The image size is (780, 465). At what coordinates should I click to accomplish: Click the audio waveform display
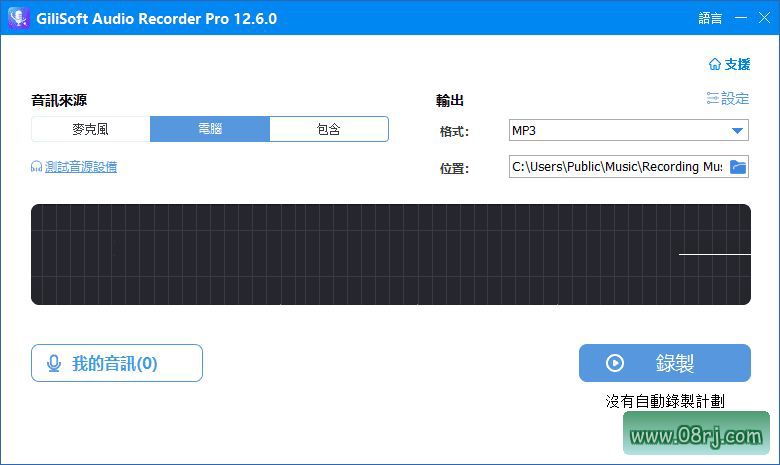[x=391, y=254]
